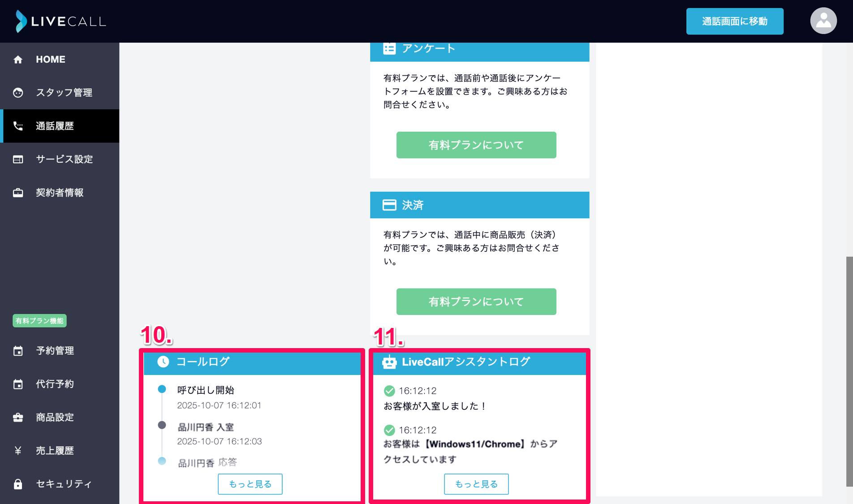Click the 品川円香 入室 timeline dot
This screenshot has width=853, height=504.
(x=162, y=425)
